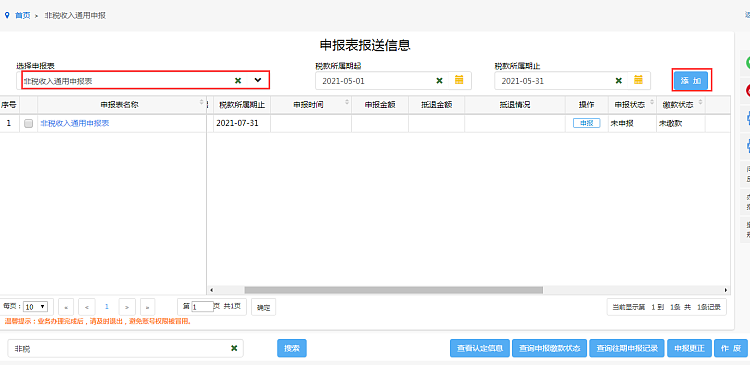Viewport: 750px width, 365px height.
Task: Click the sort arrows on 缴款状态 header
Action: pyautogui.click(x=701, y=102)
